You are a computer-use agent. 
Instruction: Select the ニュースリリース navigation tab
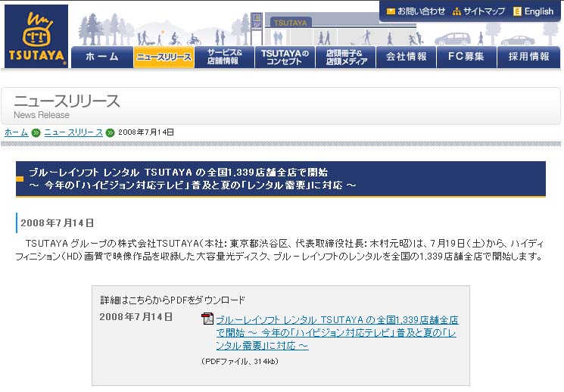(164, 57)
